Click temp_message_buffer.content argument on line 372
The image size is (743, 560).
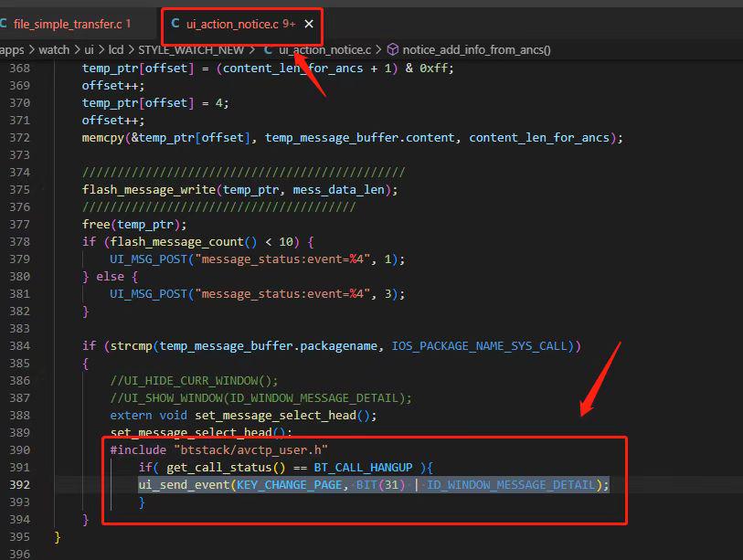coord(359,138)
